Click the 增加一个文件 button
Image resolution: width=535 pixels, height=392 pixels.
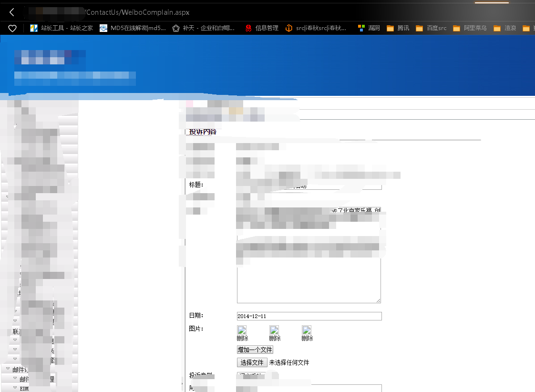(255, 350)
